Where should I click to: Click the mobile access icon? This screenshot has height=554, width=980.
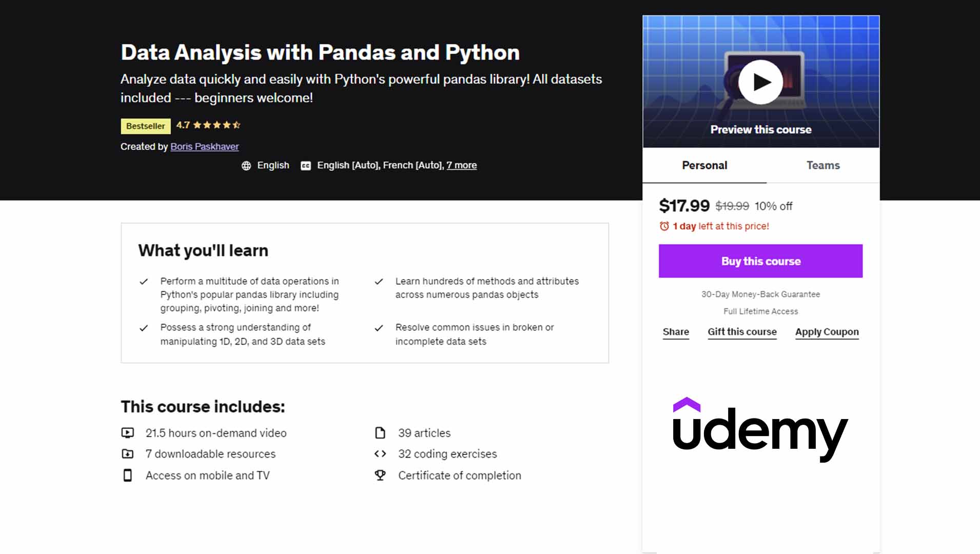(x=128, y=475)
